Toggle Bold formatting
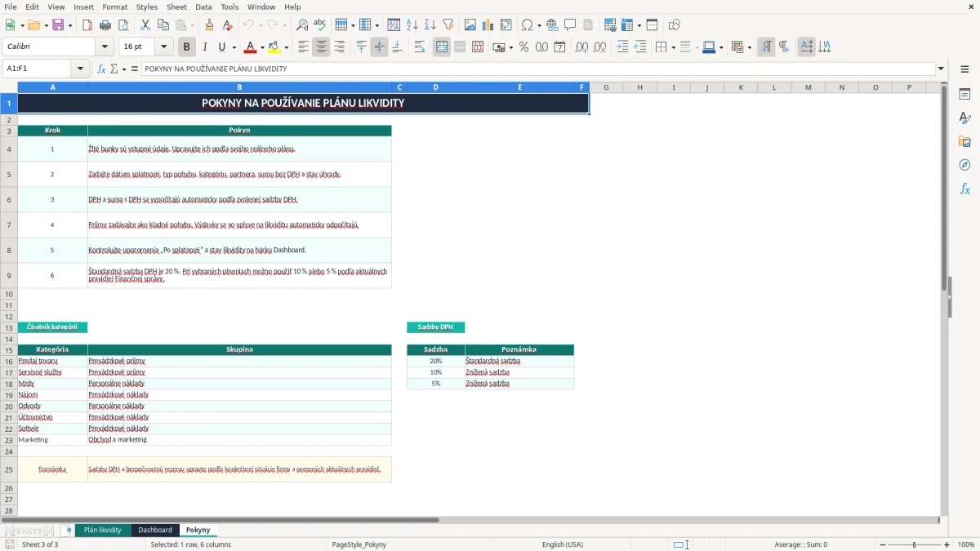Image resolution: width=980 pixels, height=551 pixels. [187, 47]
